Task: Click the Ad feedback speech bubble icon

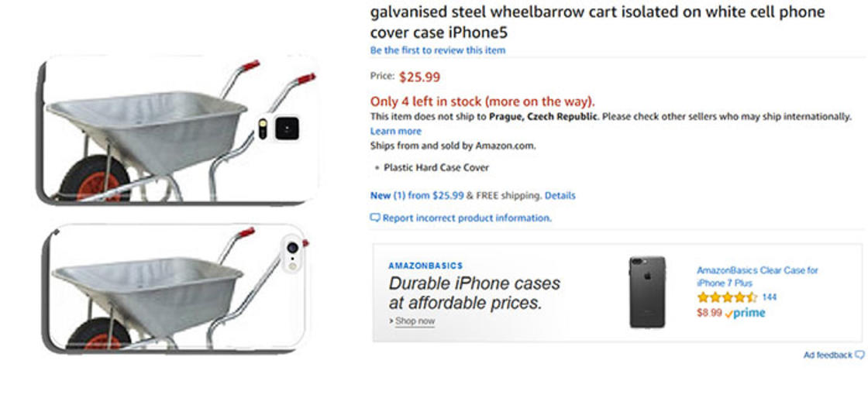Action: pos(859,355)
